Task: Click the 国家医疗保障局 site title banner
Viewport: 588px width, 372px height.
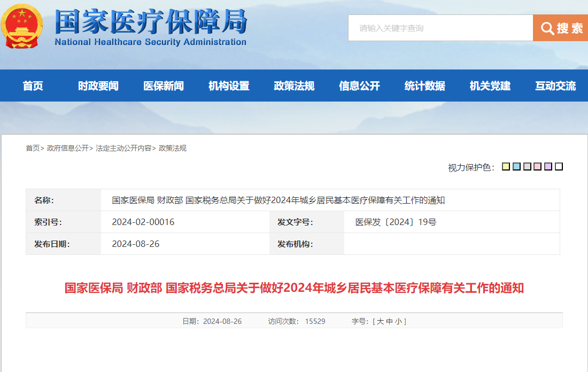Action: [151, 27]
